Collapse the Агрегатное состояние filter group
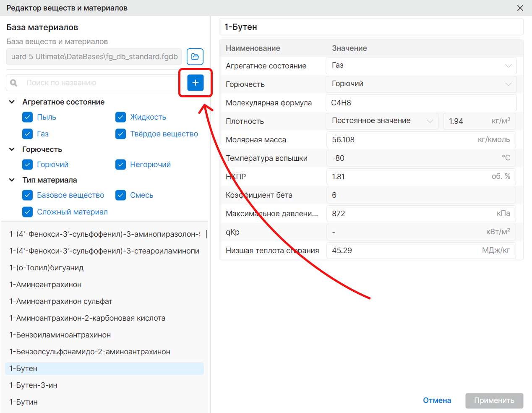Viewport: 532px width, 413px height. tap(12, 102)
